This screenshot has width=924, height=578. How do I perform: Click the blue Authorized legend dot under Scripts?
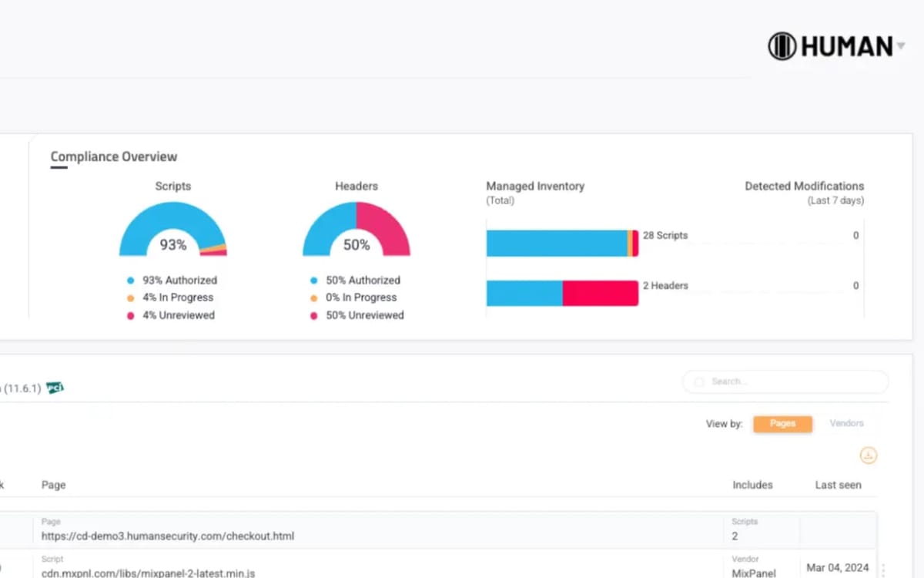click(131, 281)
